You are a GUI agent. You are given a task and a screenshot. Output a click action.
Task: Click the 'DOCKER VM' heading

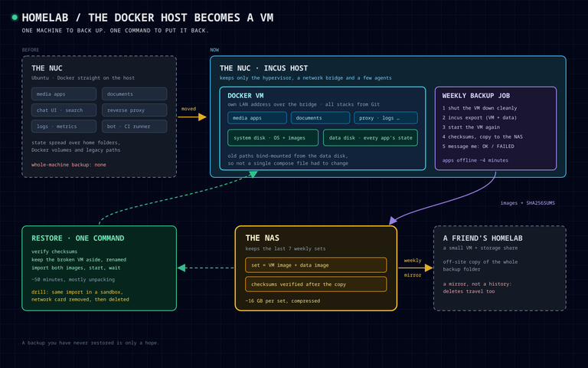[246, 96]
